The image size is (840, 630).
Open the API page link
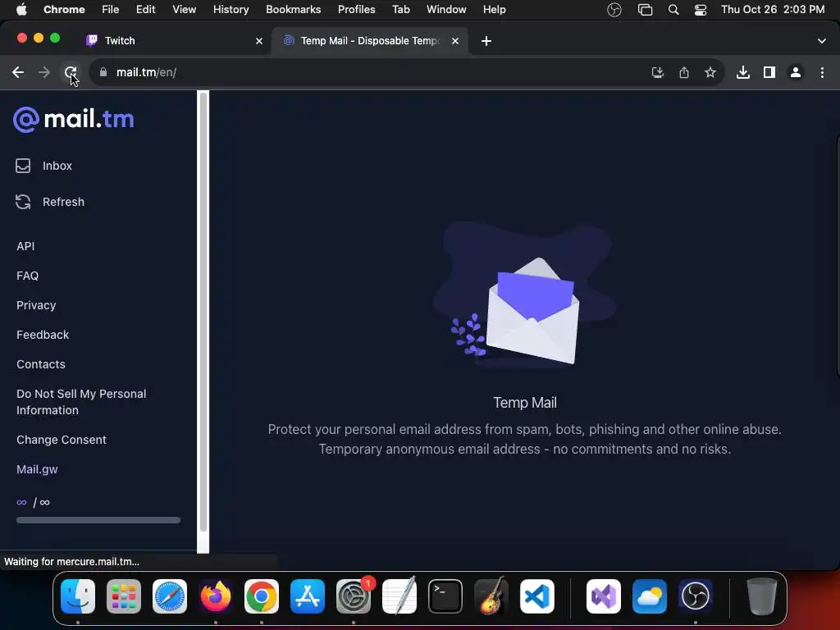(x=25, y=246)
